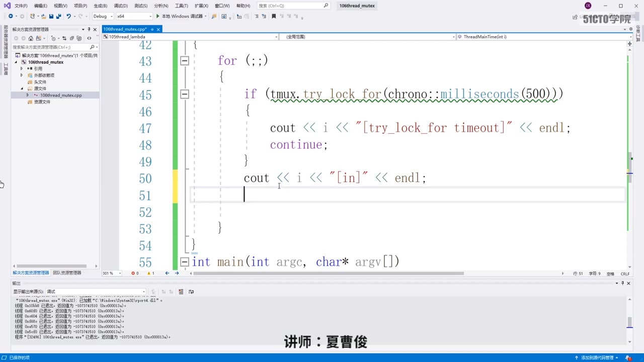Click the Open File folder icon

44,16
